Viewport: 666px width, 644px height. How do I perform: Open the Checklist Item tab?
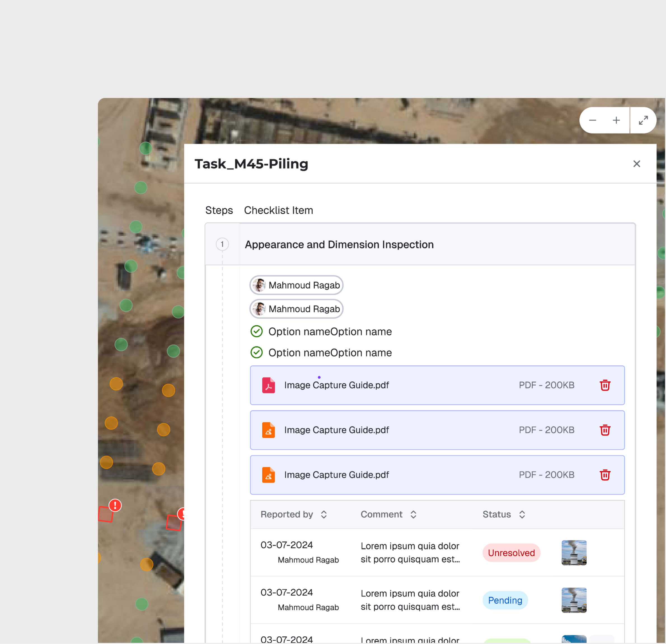point(278,210)
